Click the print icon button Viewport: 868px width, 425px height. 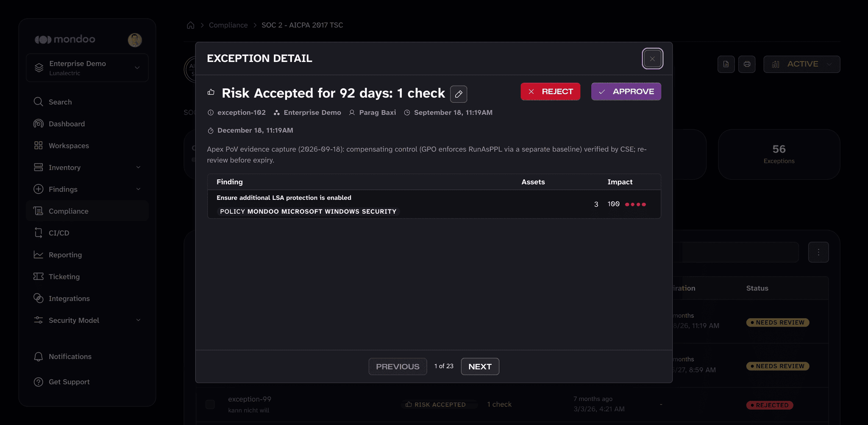[x=747, y=64]
